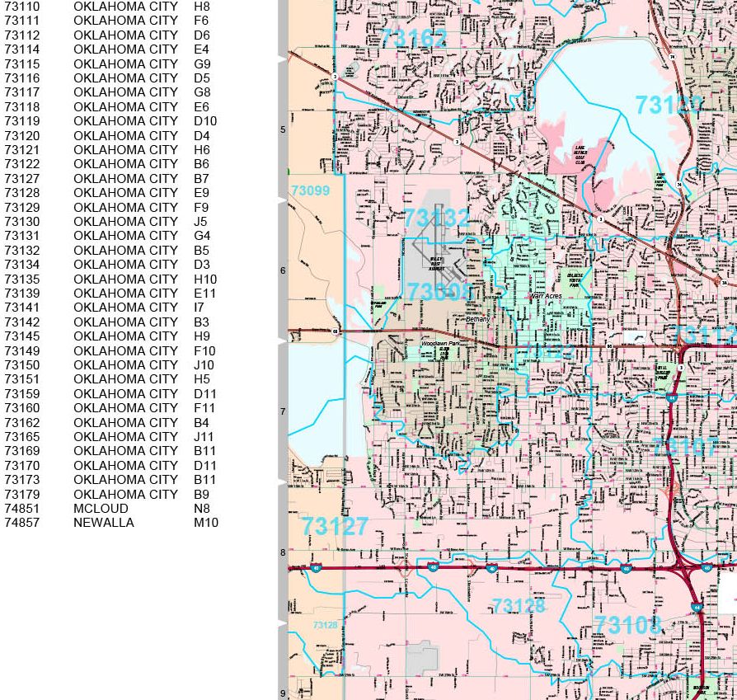Pick ZIP 73115 from the index list
The width and height of the screenshot is (737, 700).
tap(22, 64)
